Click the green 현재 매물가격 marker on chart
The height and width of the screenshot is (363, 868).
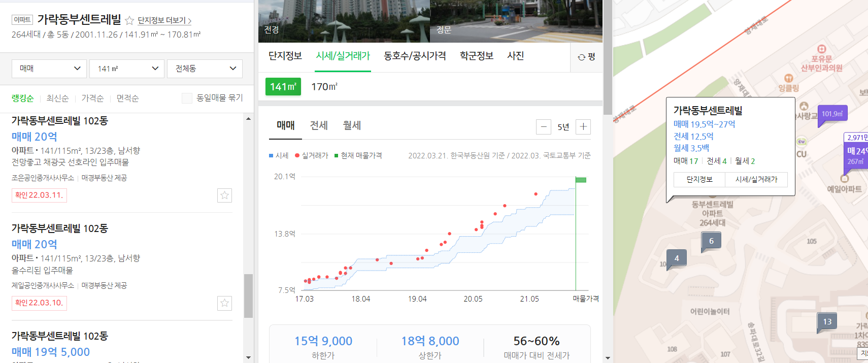pos(581,180)
